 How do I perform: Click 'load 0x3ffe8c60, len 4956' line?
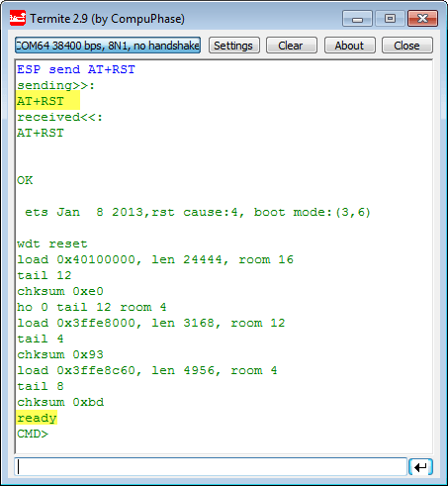tap(147, 370)
